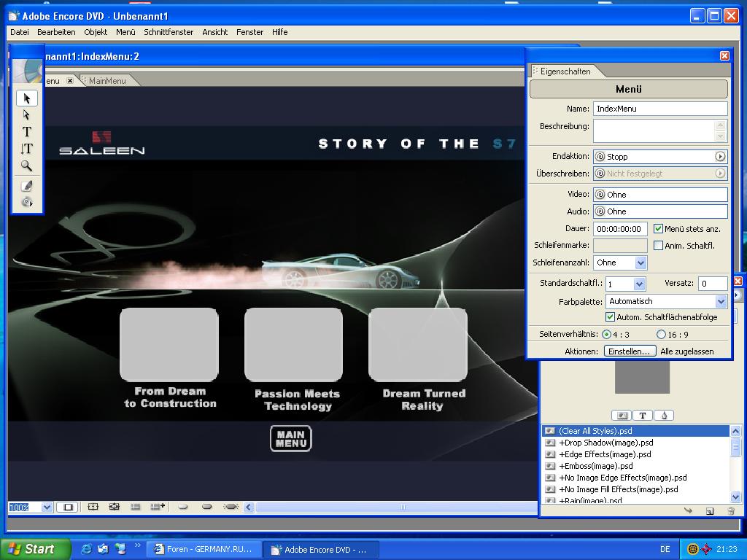Viewport: 747px width, 560px height.
Task: Open the Schleifenanzahl dropdown
Action: [640, 262]
